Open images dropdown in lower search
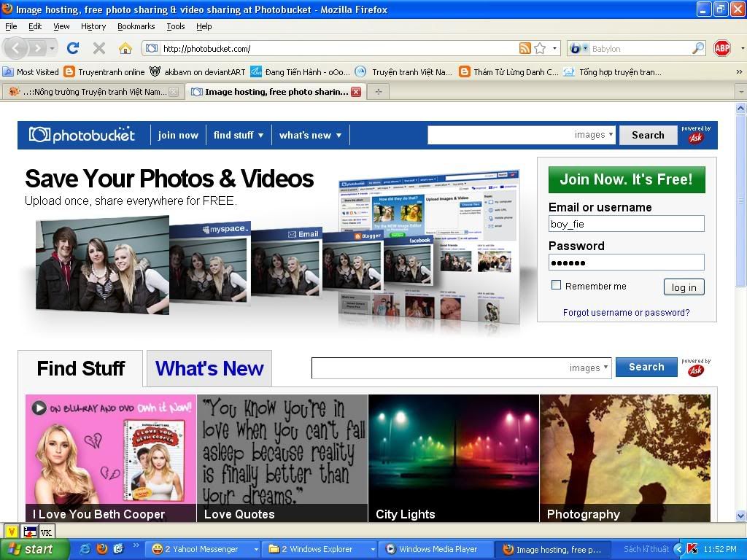Viewport: 747px width, 560px height. tap(589, 367)
